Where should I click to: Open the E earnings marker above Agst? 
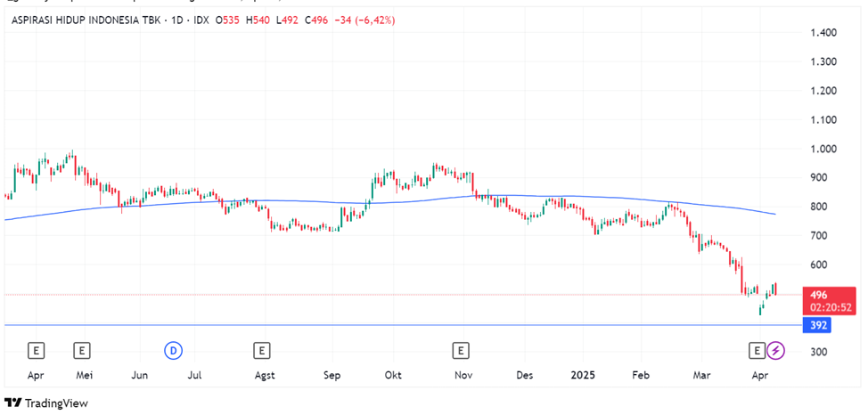[x=261, y=350]
